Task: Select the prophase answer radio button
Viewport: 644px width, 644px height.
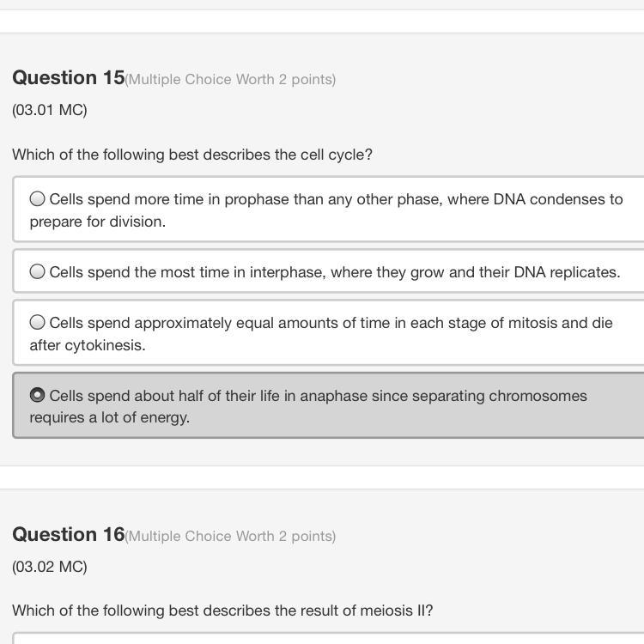Action: (x=38, y=199)
